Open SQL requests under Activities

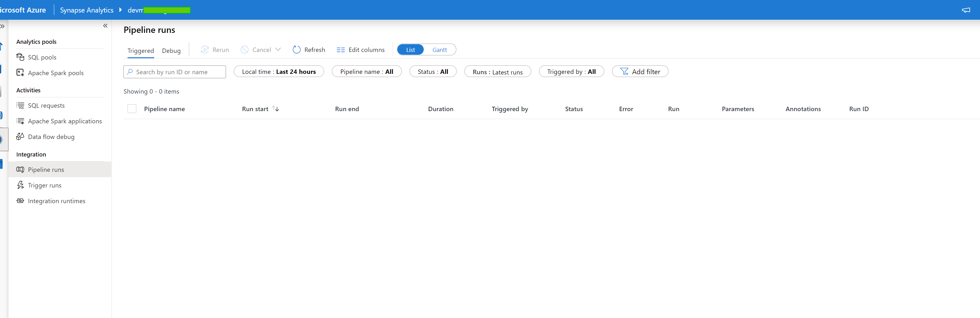[46, 105]
